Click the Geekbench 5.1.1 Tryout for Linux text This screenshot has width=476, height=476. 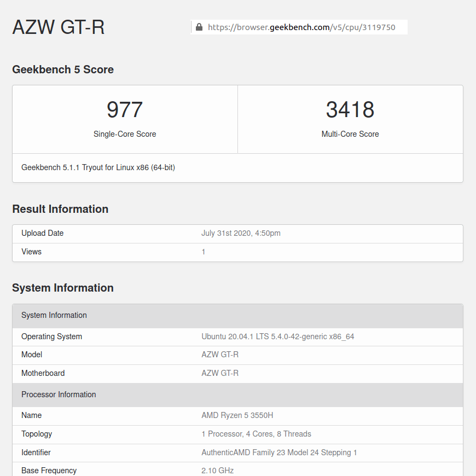pos(98,167)
